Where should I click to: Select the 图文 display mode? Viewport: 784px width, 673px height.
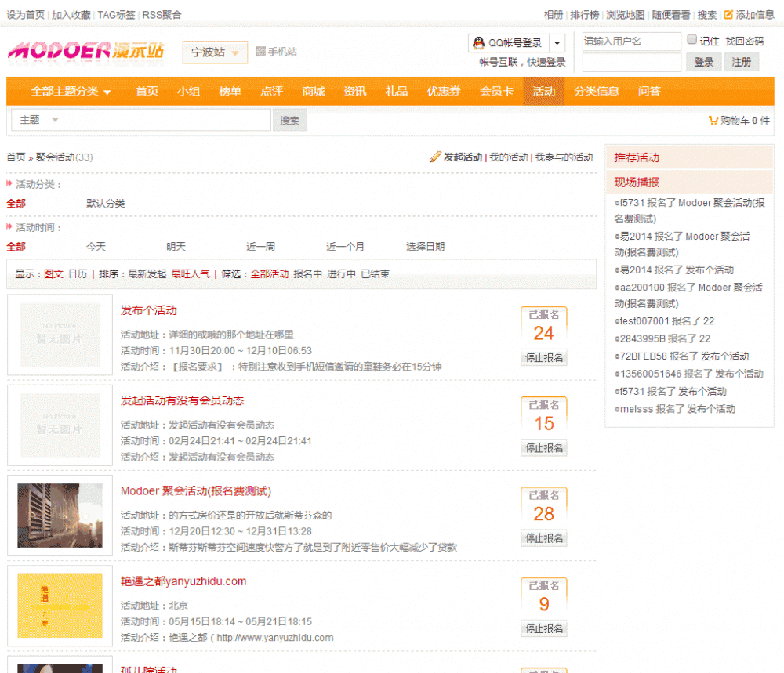coord(54,273)
